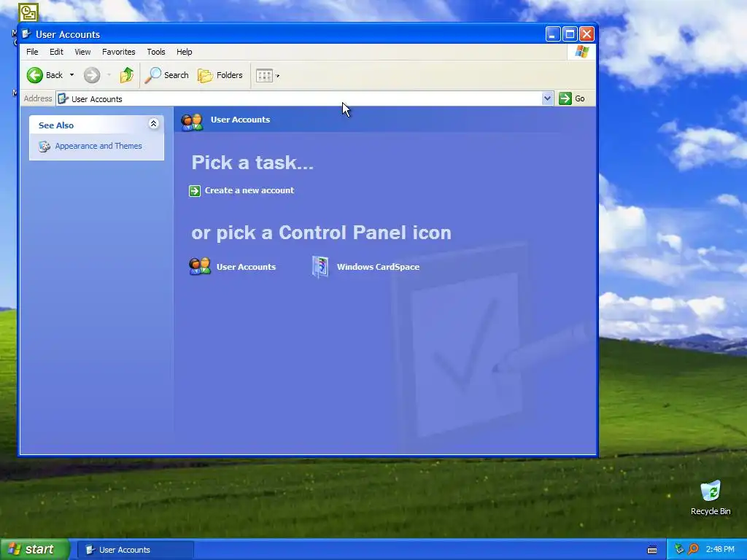The image size is (747, 560).
Task: Click the title bar window icon
Action: tap(27, 34)
